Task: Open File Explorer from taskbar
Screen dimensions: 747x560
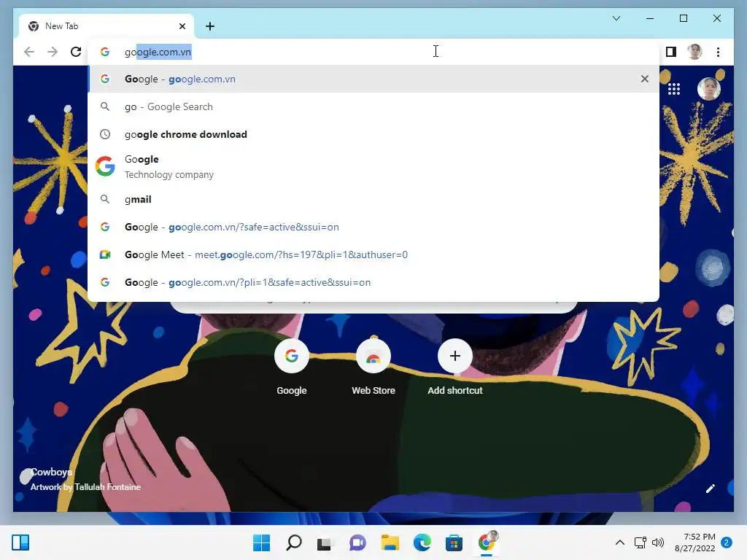Action: click(390, 542)
